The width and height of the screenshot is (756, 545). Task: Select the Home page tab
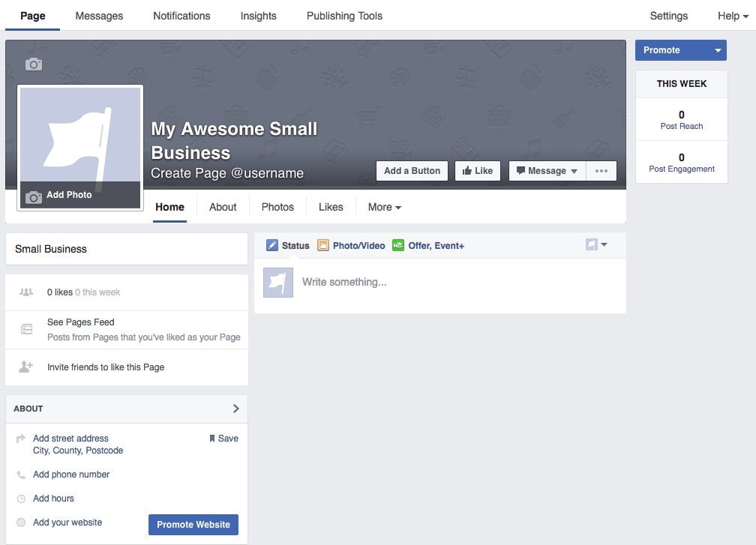point(169,207)
